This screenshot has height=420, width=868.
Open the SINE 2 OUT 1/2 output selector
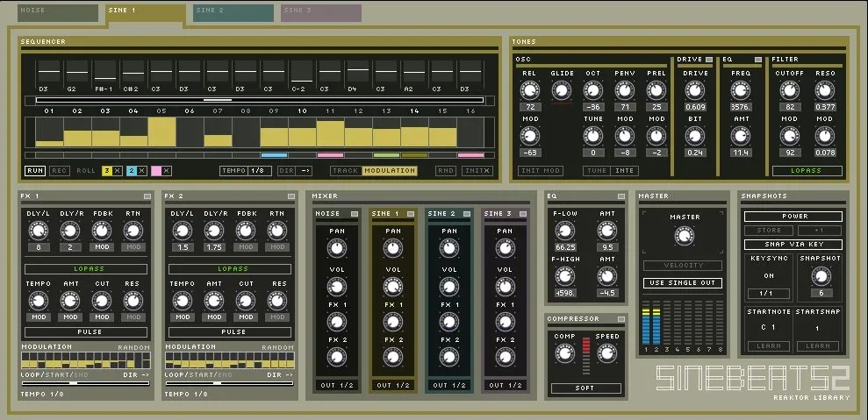coord(449,385)
